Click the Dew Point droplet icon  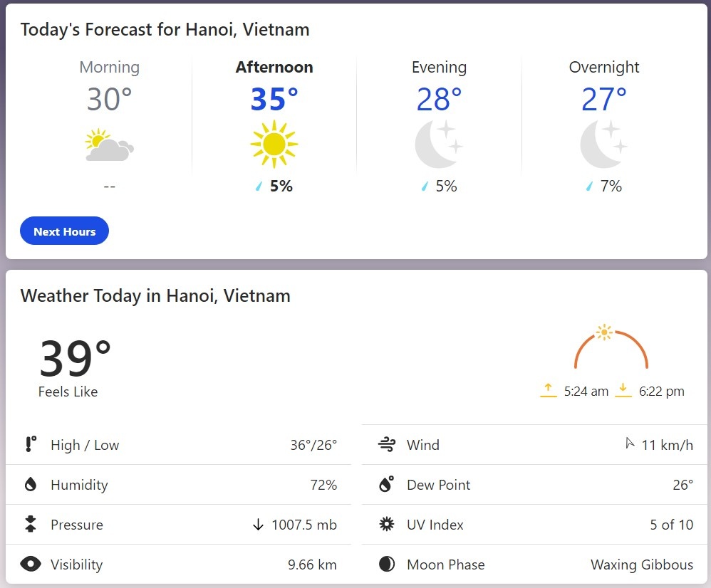pos(386,485)
